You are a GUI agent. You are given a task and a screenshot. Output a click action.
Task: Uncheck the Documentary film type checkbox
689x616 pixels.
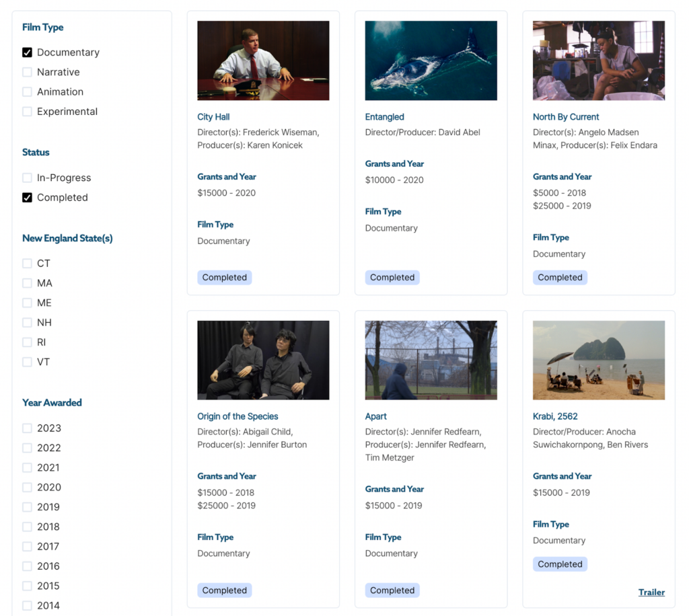[x=27, y=52]
